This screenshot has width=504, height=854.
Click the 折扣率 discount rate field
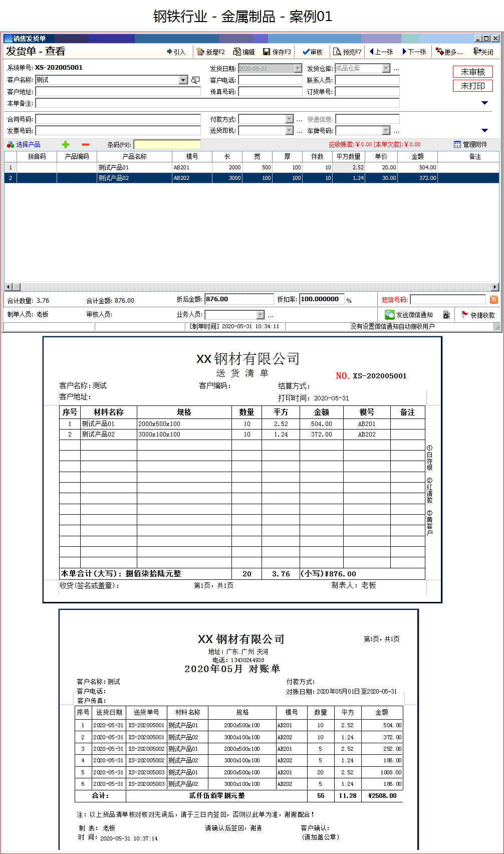[322, 299]
